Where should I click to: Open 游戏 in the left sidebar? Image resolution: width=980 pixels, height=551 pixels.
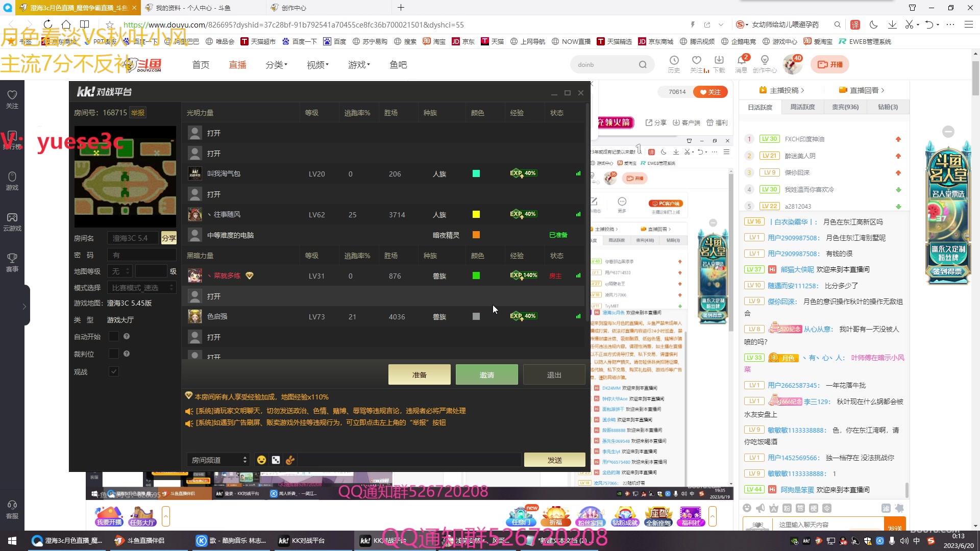12,181
